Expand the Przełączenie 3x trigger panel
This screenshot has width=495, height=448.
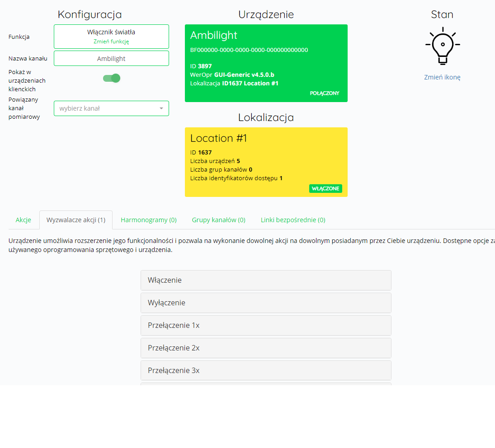point(266,370)
